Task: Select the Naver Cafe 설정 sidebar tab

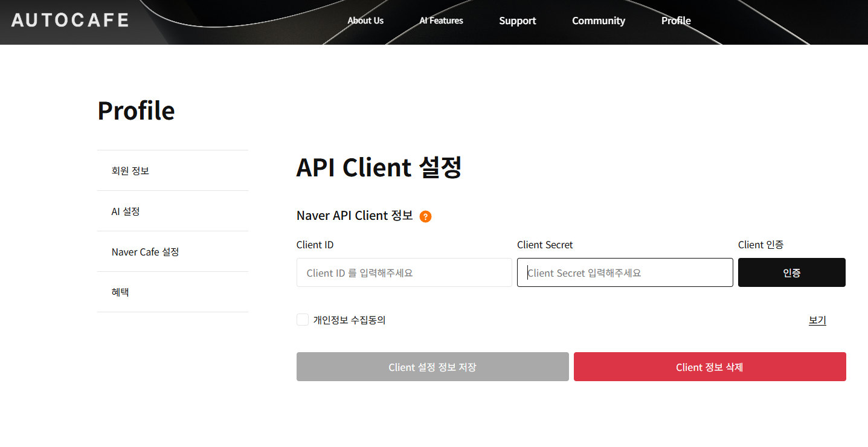Action: click(145, 252)
